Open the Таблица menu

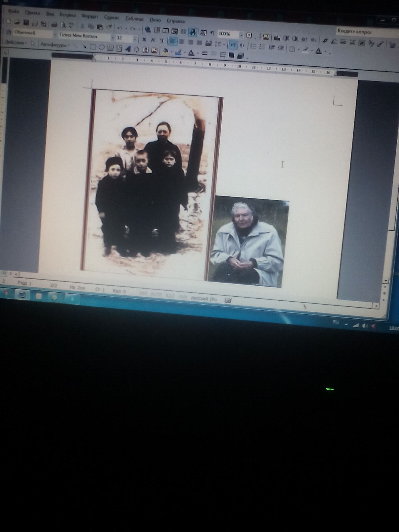(x=134, y=19)
